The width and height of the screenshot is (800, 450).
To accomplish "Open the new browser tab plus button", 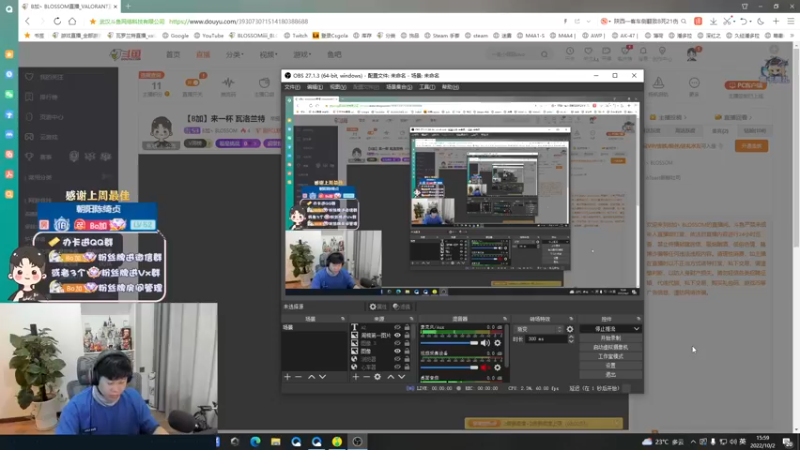I will (128, 6).
